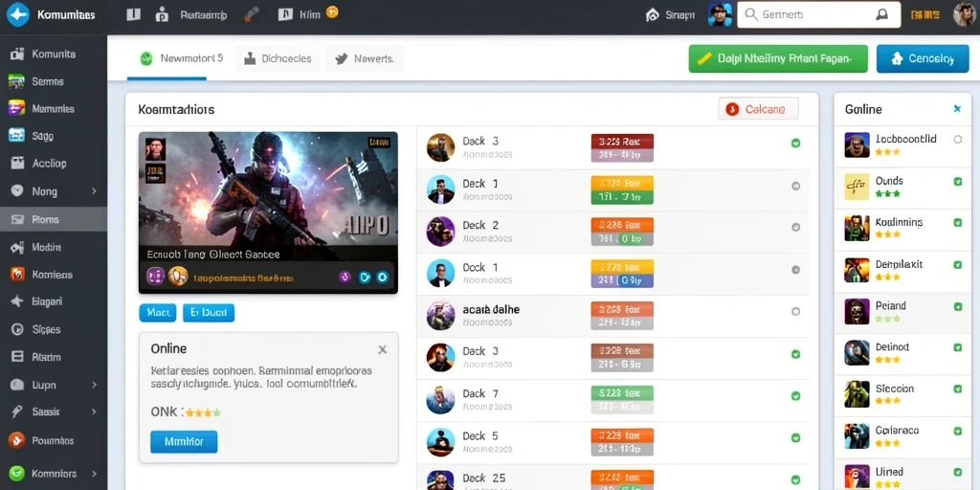This screenshot has width=980, height=490.
Task: Click the orange status bar on Deck 5
Action: 622,435
